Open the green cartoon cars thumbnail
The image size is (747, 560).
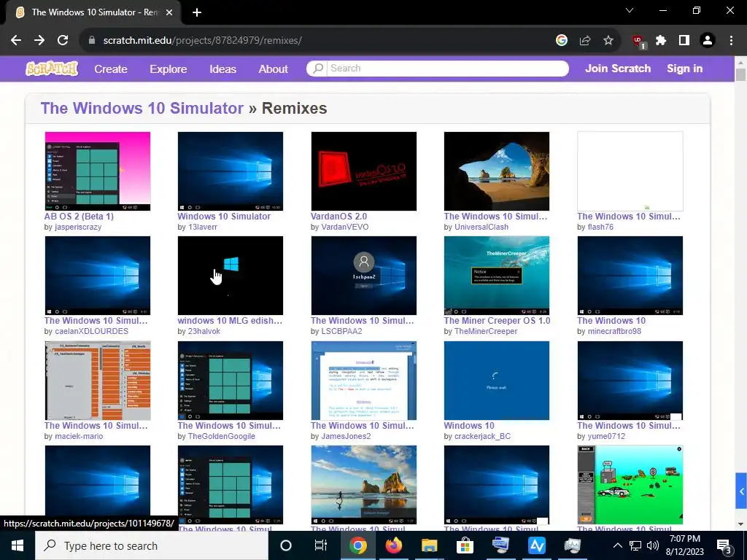pyautogui.click(x=630, y=485)
